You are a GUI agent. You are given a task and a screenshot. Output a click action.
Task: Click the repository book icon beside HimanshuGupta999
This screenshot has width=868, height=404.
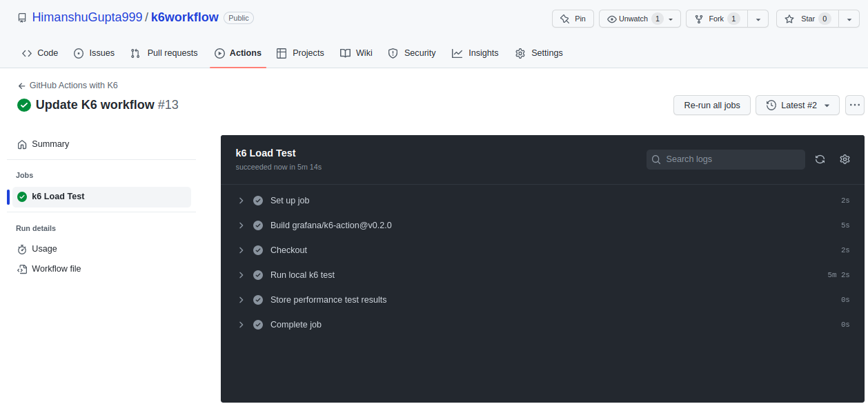23,18
